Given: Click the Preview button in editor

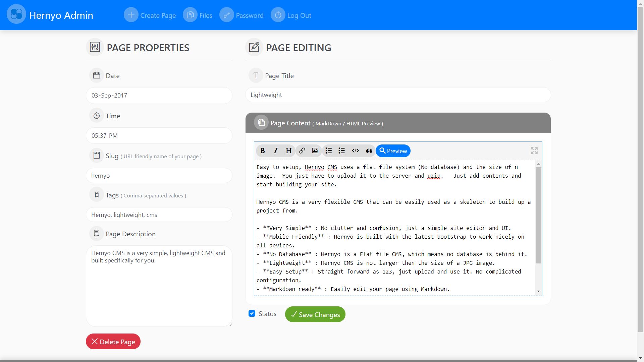Looking at the screenshot, I should click(x=393, y=151).
